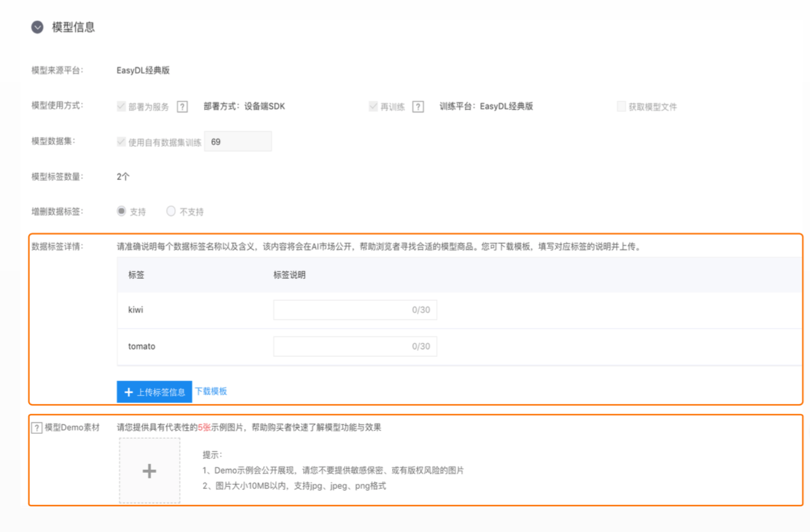The height and width of the screenshot is (532, 810).
Task: Click the 模型使用方式 field label
Action: point(58,106)
